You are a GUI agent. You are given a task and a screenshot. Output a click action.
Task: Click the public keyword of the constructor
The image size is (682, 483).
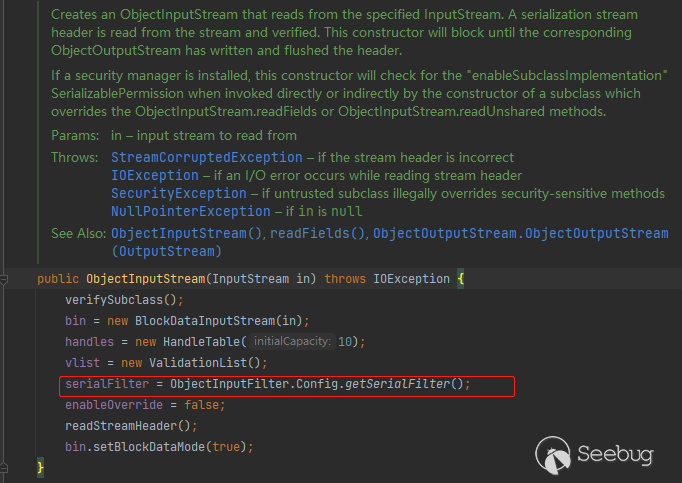(58, 279)
